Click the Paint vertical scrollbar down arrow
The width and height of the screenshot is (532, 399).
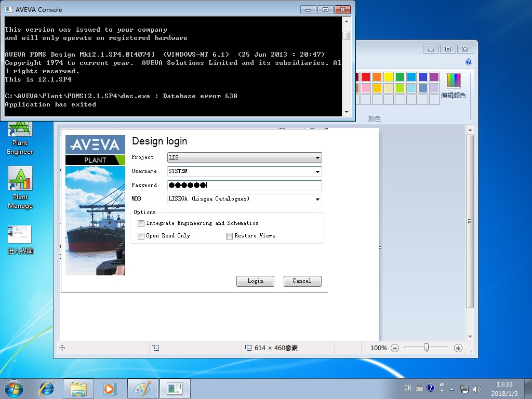point(470,337)
